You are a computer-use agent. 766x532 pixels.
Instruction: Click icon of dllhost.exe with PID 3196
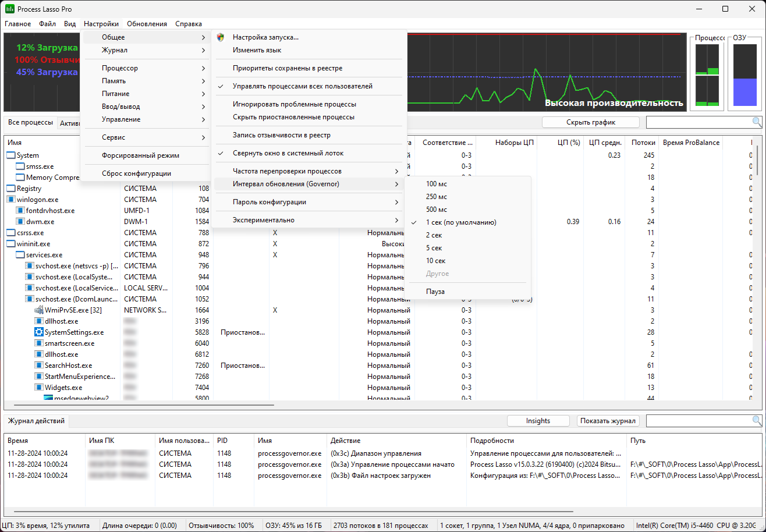click(39, 321)
